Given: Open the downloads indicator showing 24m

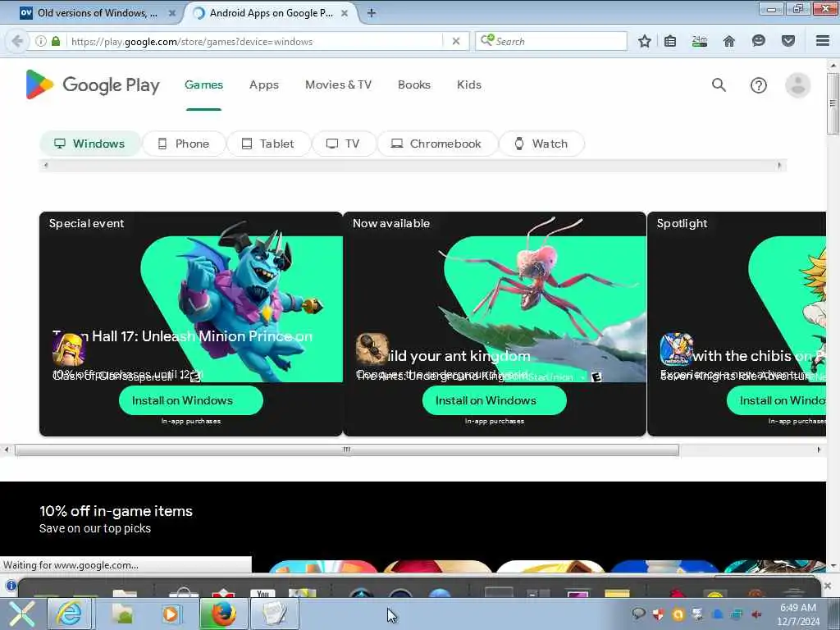Looking at the screenshot, I should [x=700, y=41].
